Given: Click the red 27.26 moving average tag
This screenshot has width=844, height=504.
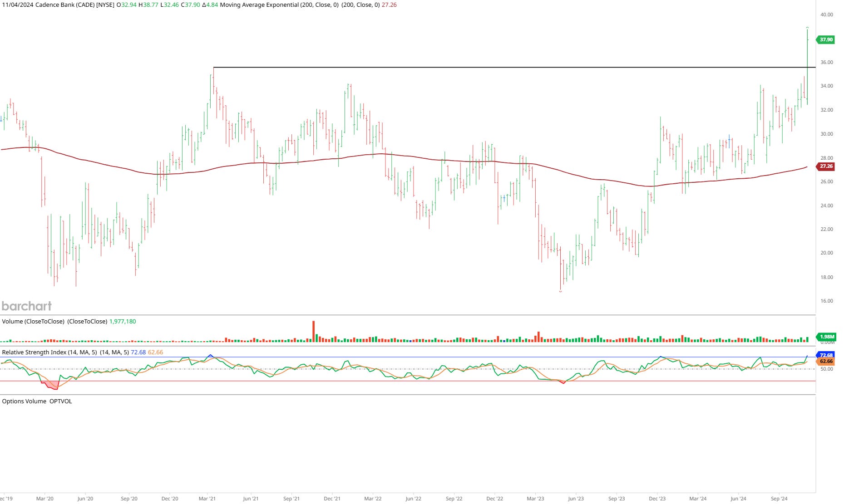Looking at the screenshot, I should click(826, 166).
